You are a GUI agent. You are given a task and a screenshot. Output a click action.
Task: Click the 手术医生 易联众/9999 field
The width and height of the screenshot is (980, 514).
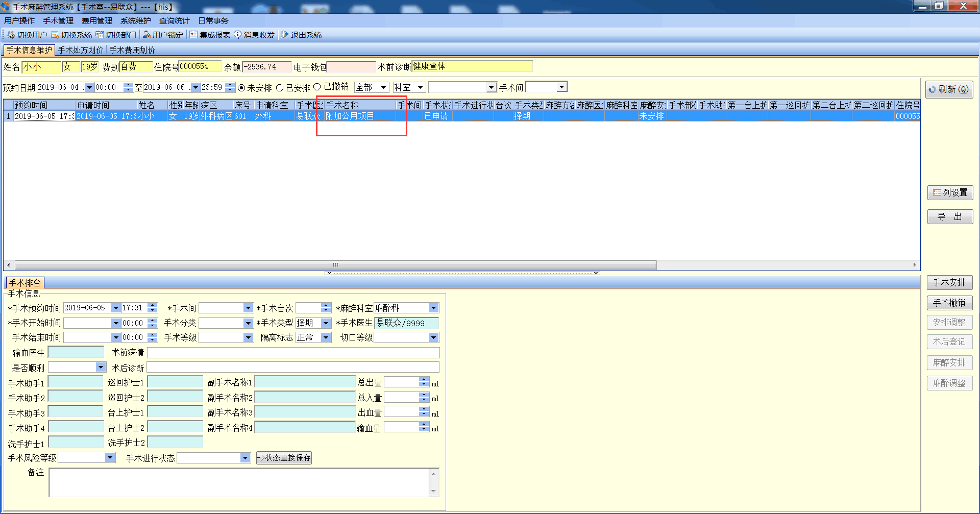click(406, 323)
